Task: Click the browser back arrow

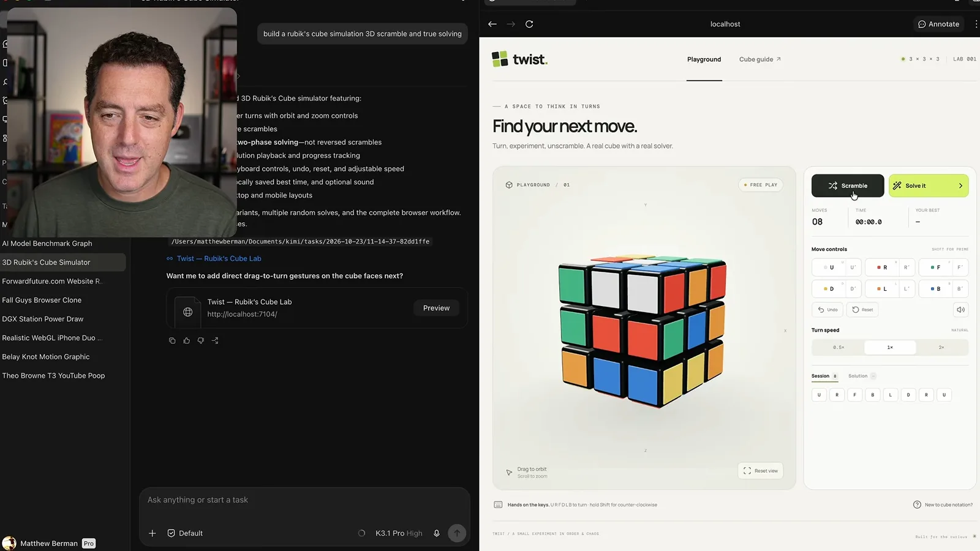Action: [492, 24]
